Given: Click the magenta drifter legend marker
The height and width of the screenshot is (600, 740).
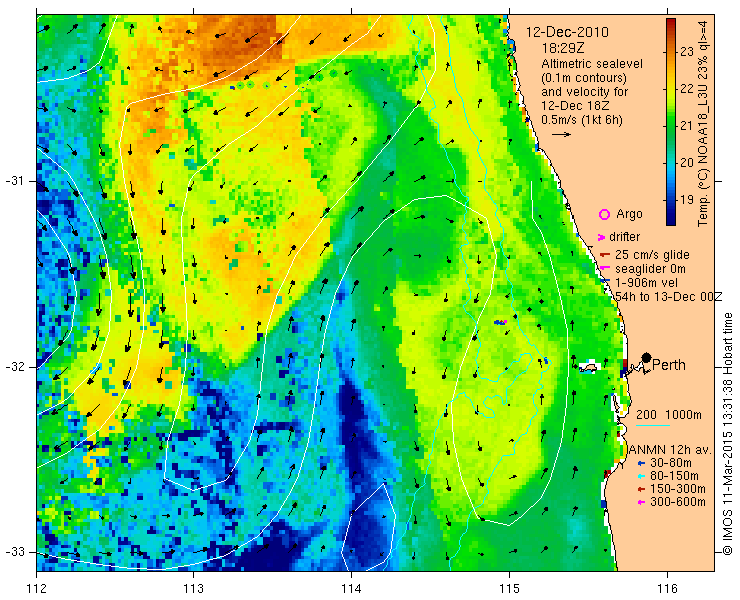Looking at the screenshot, I should pos(601,237).
